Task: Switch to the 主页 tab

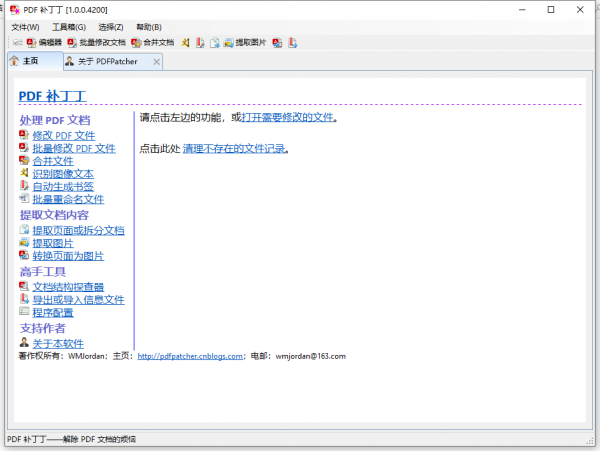Action: pyautogui.click(x=35, y=61)
